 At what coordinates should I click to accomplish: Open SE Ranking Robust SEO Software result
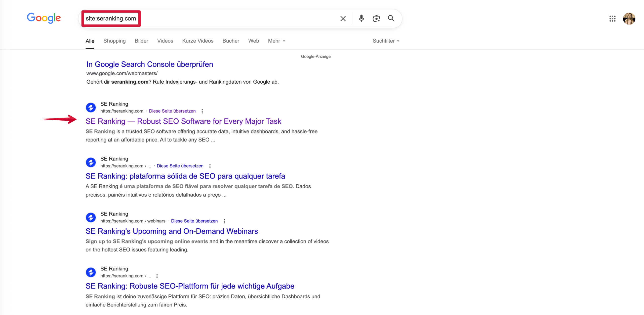[x=183, y=121]
